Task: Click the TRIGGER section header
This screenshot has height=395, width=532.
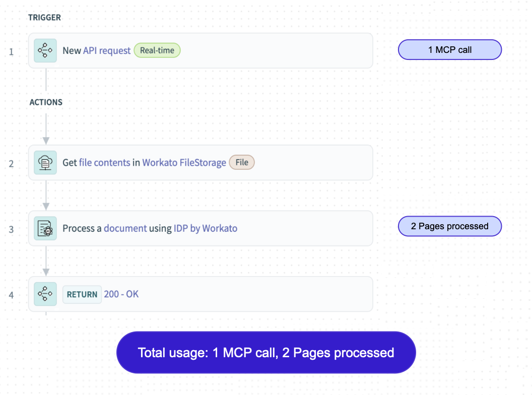Action: pos(44,17)
